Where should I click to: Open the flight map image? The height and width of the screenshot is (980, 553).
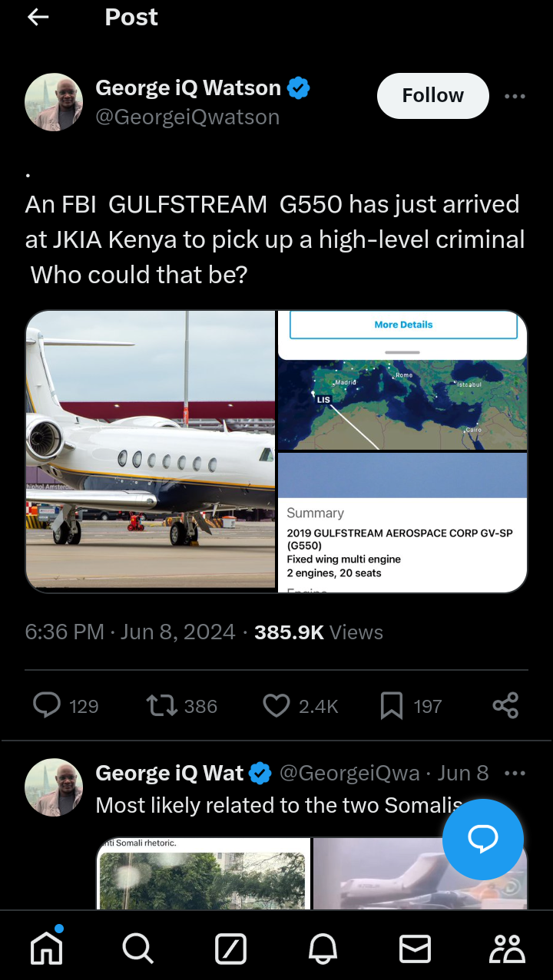(402, 404)
